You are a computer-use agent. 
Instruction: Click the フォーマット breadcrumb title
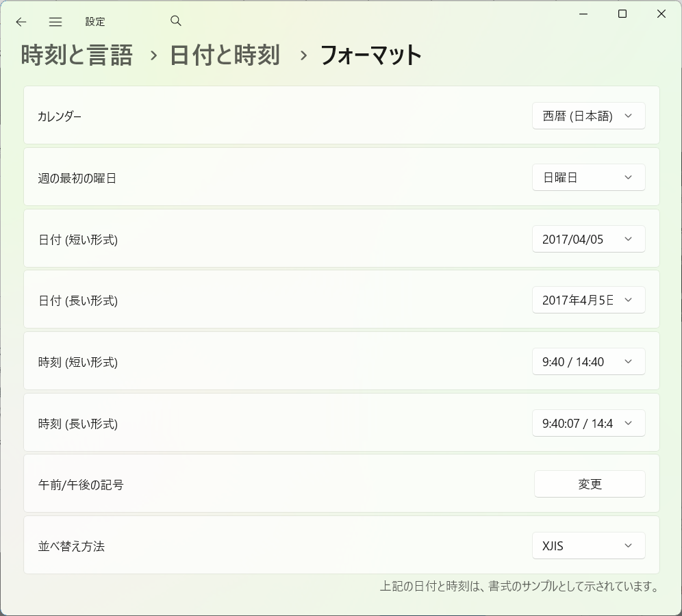370,55
